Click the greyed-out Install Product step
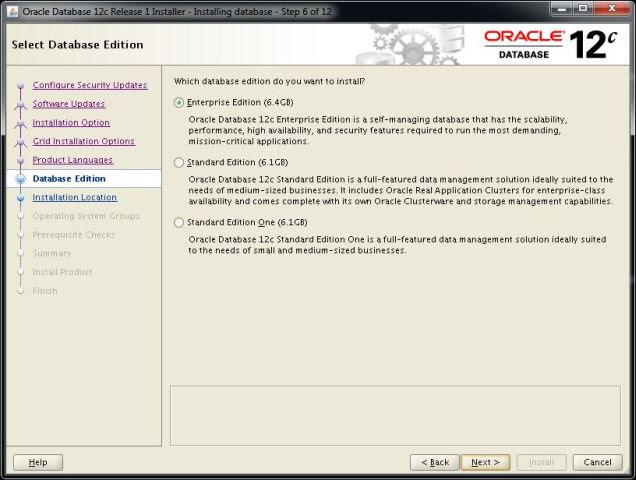The height and width of the screenshot is (480, 636). tap(62, 272)
